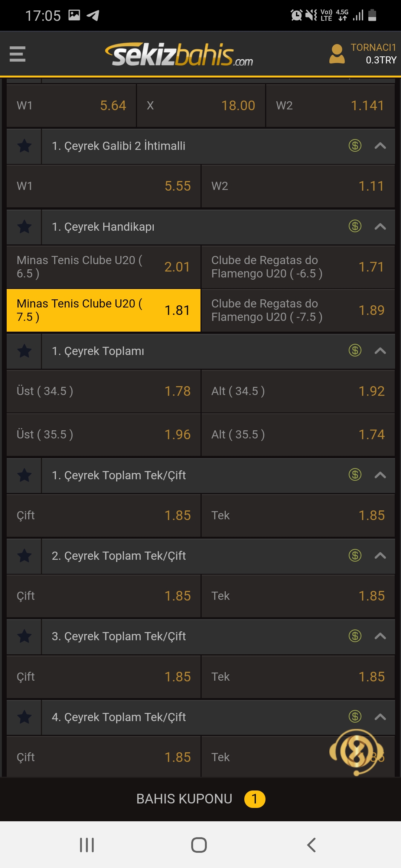Favorite the 1. Çeyrek Galibi 2 İhtimalli market

(25, 146)
